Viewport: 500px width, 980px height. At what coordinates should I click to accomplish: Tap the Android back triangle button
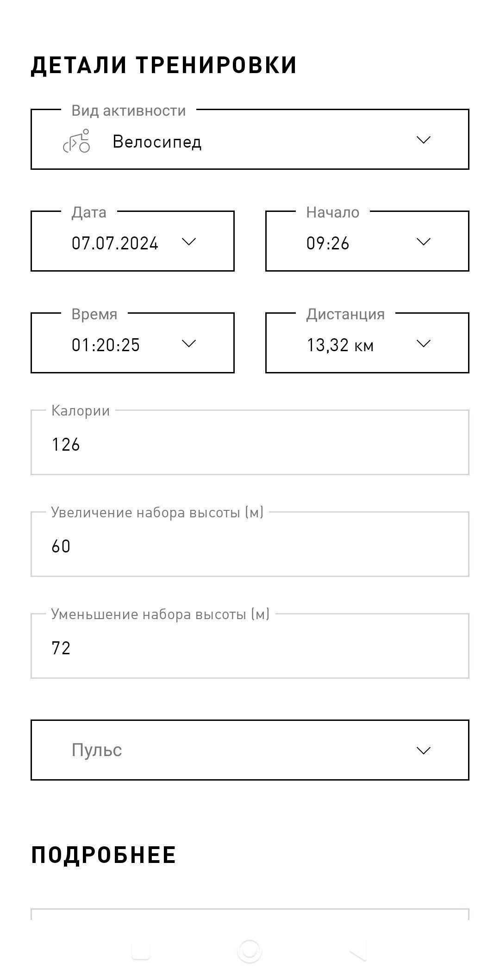point(358,951)
